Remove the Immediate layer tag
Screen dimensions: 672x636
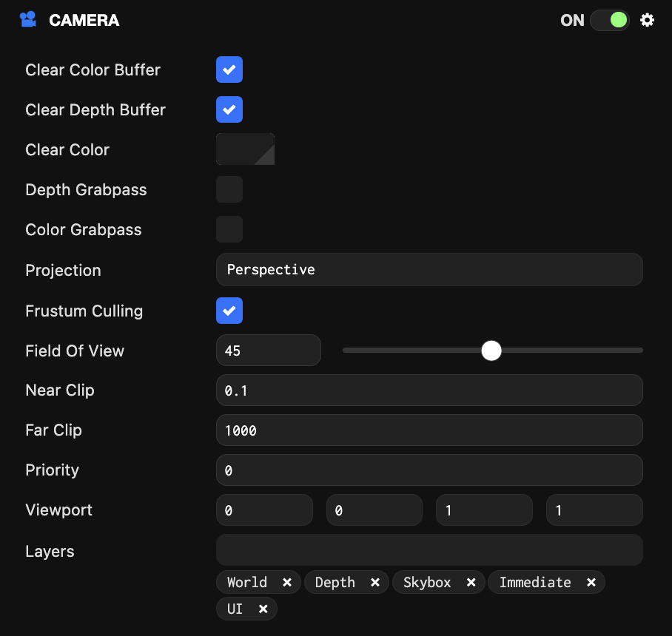point(591,582)
